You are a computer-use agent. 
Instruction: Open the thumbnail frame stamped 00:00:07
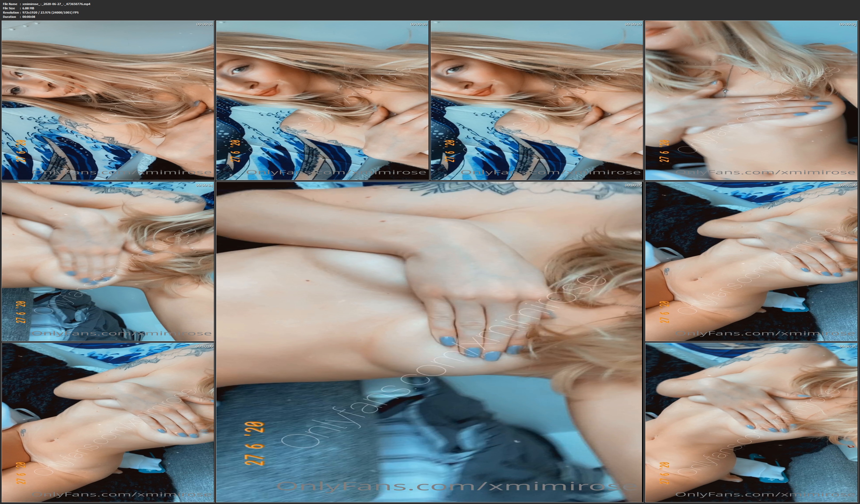(x=752, y=423)
